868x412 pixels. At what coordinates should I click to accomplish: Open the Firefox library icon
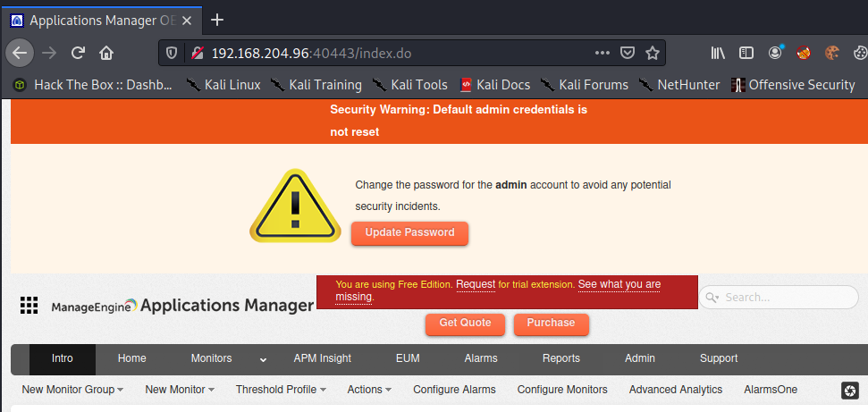tap(718, 53)
